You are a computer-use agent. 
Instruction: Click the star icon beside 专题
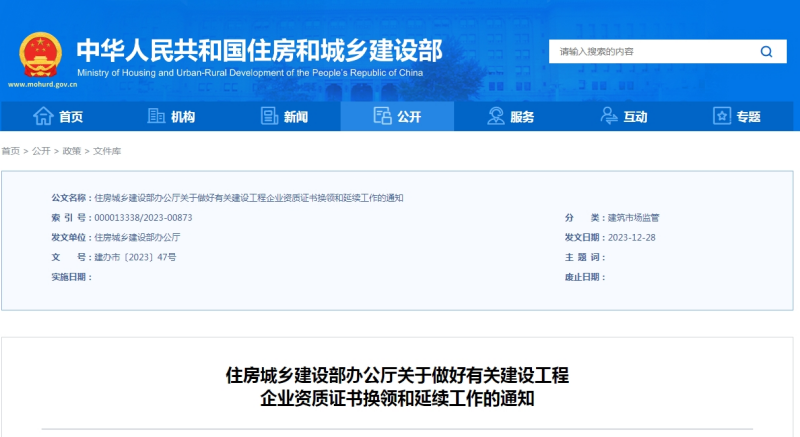[722, 117]
